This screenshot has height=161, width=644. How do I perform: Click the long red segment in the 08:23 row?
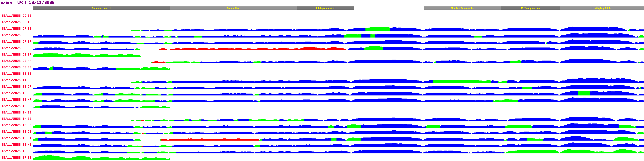(250, 49)
